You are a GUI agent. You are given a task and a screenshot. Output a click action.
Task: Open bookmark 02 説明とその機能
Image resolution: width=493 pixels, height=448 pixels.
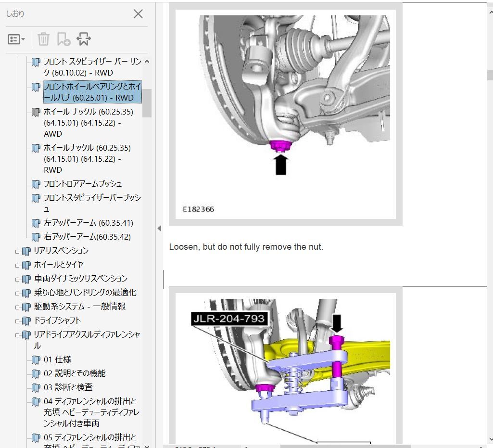tap(75, 373)
